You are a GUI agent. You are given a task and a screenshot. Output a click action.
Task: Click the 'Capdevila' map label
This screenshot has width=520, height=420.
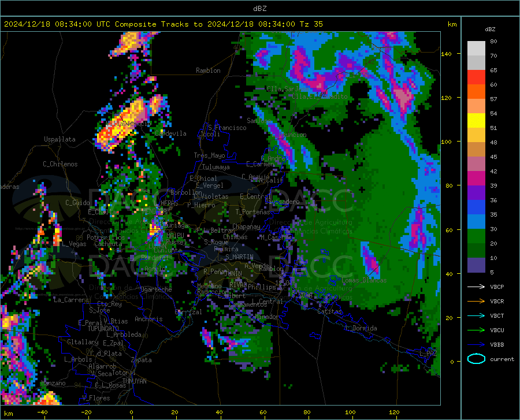170,133
